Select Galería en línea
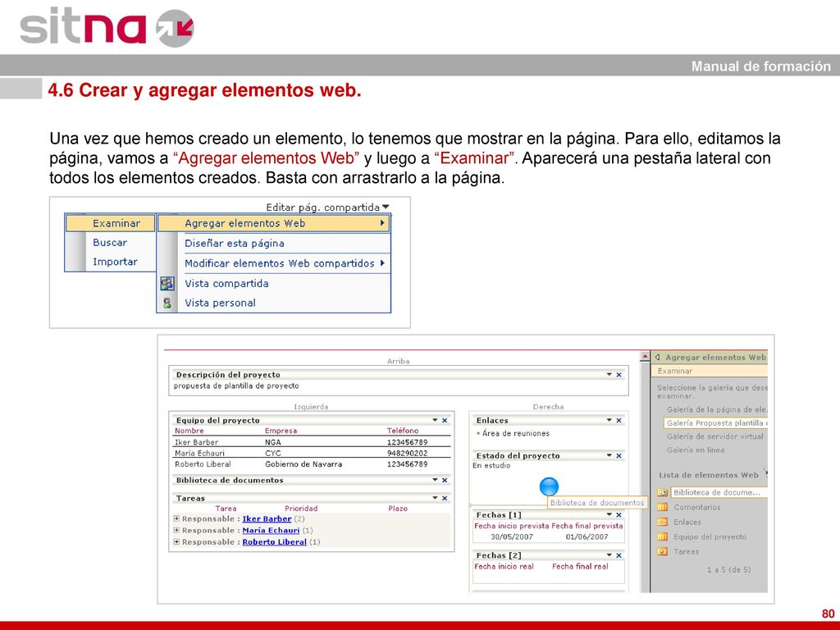The width and height of the screenshot is (840, 630). [x=696, y=450]
